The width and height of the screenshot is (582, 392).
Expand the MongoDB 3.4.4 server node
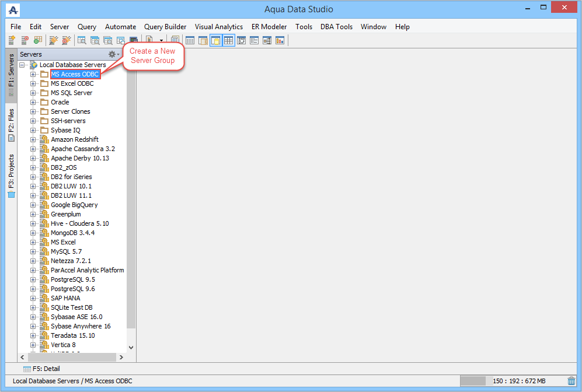(x=33, y=233)
